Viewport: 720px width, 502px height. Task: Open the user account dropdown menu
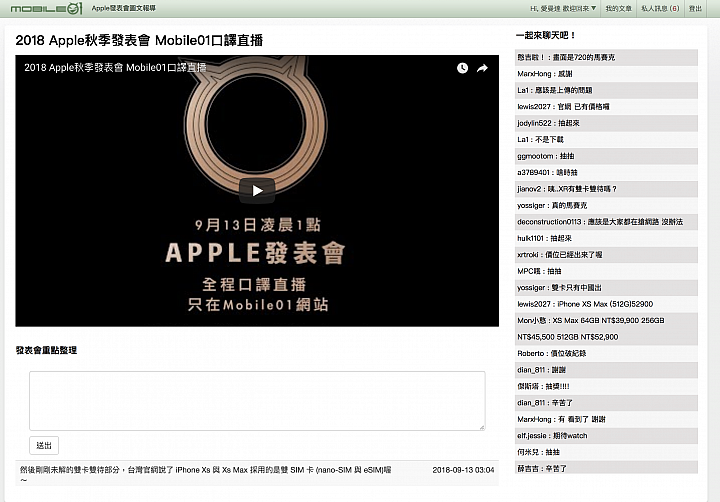pos(563,8)
